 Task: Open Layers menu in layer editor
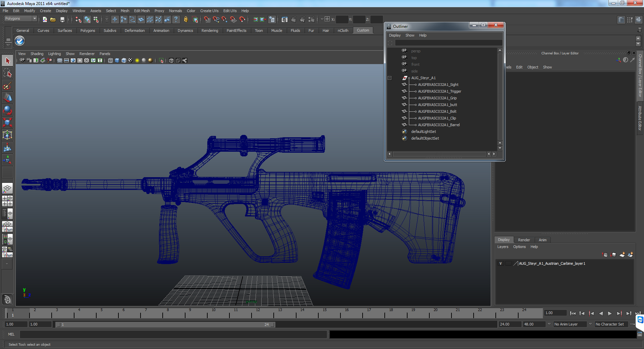[x=502, y=247]
